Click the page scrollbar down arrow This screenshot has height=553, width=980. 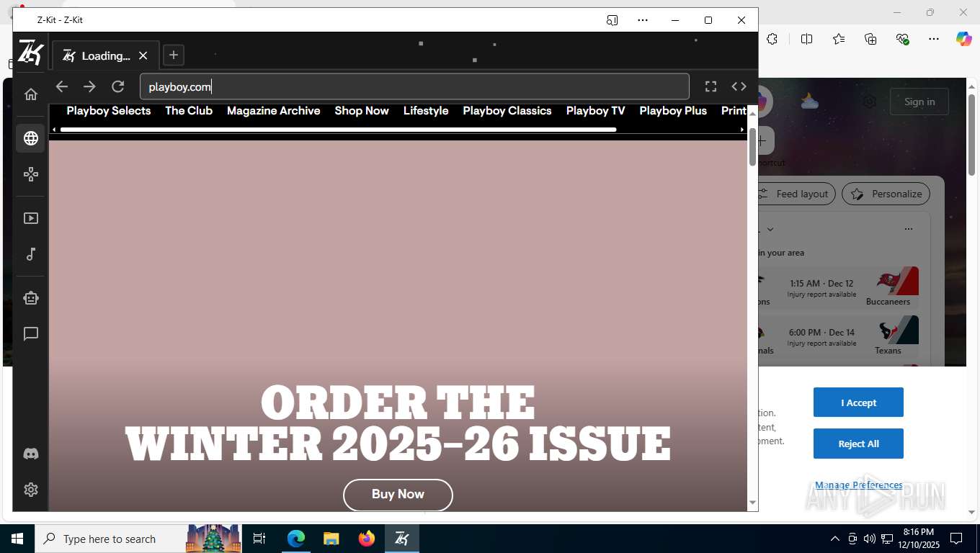(752, 503)
